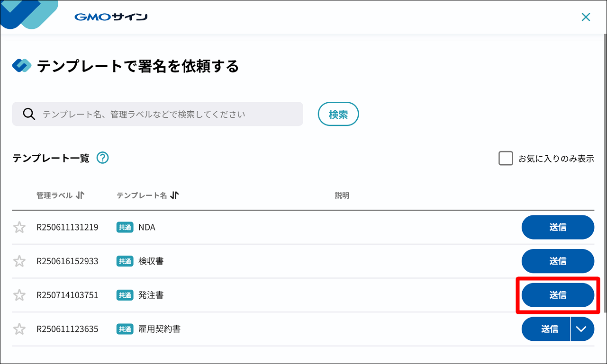607x364 pixels.
Task: Star the NDA template as favorite
Action: pos(19,228)
